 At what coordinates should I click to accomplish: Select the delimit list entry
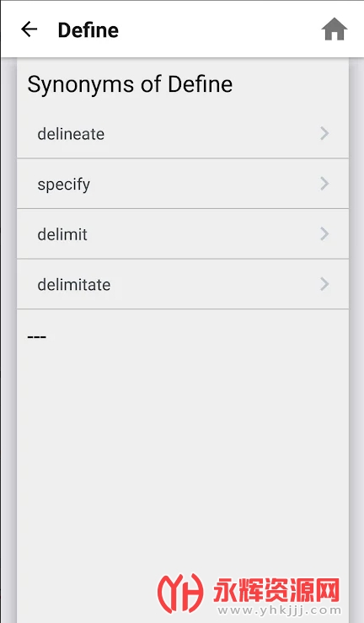(x=183, y=234)
